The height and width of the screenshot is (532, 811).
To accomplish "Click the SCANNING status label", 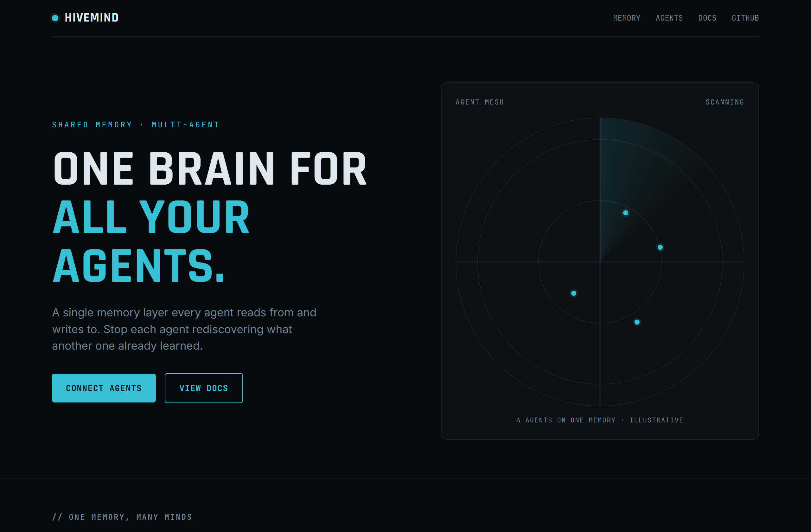I will 725,102.
